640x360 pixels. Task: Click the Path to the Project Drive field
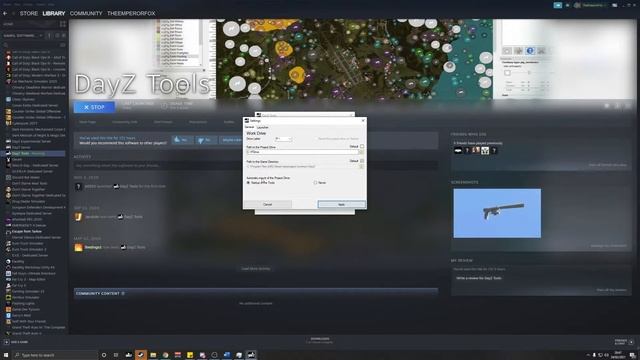pos(302,152)
